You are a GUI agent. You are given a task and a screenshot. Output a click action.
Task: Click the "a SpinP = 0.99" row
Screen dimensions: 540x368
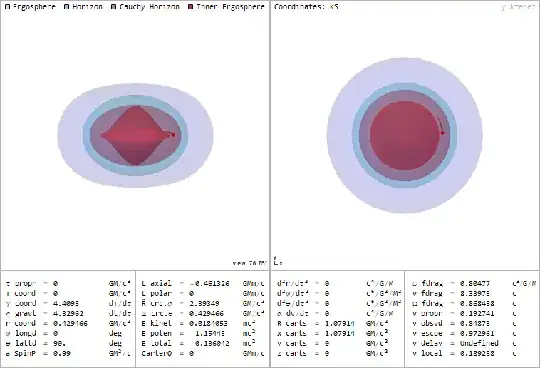68,353
